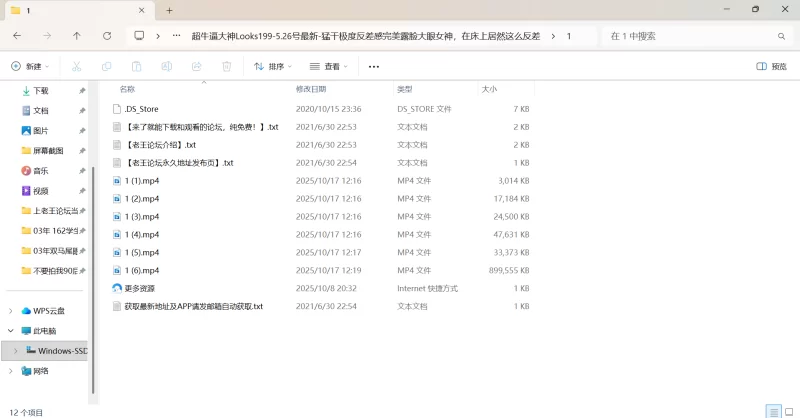
Task: Click the Delete trash can icon
Action: pos(227,66)
